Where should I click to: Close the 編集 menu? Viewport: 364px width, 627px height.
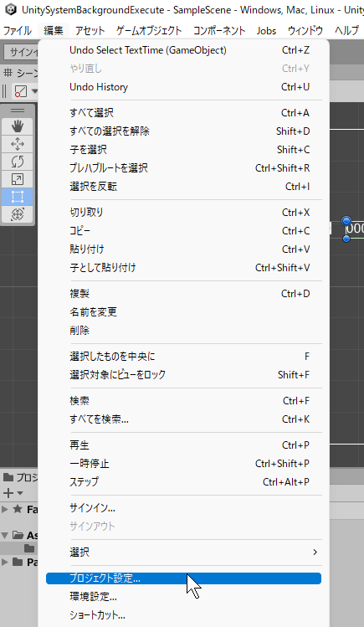tap(54, 30)
